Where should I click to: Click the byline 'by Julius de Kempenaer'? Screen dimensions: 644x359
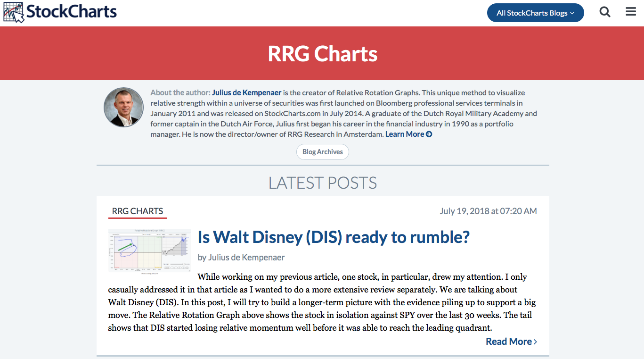241,258
